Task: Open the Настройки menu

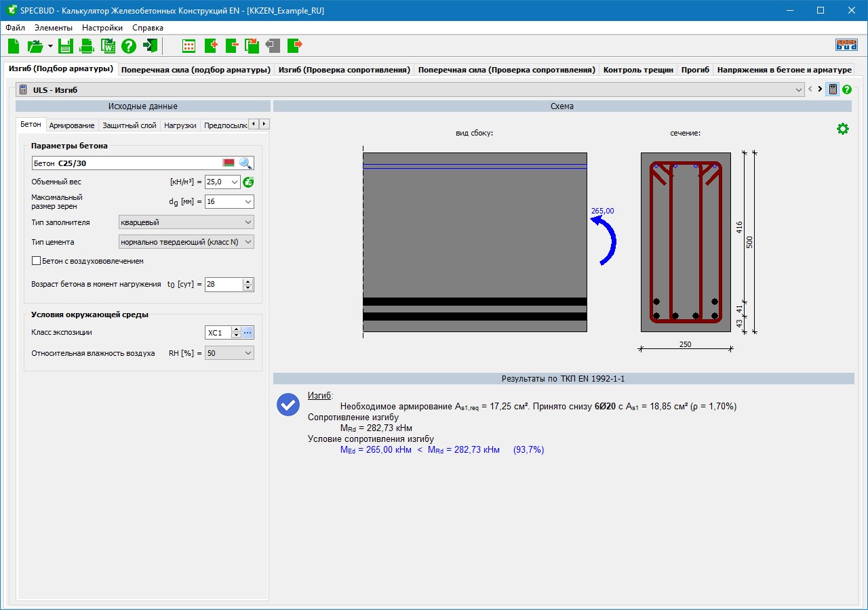Action: [x=102, y=28]
